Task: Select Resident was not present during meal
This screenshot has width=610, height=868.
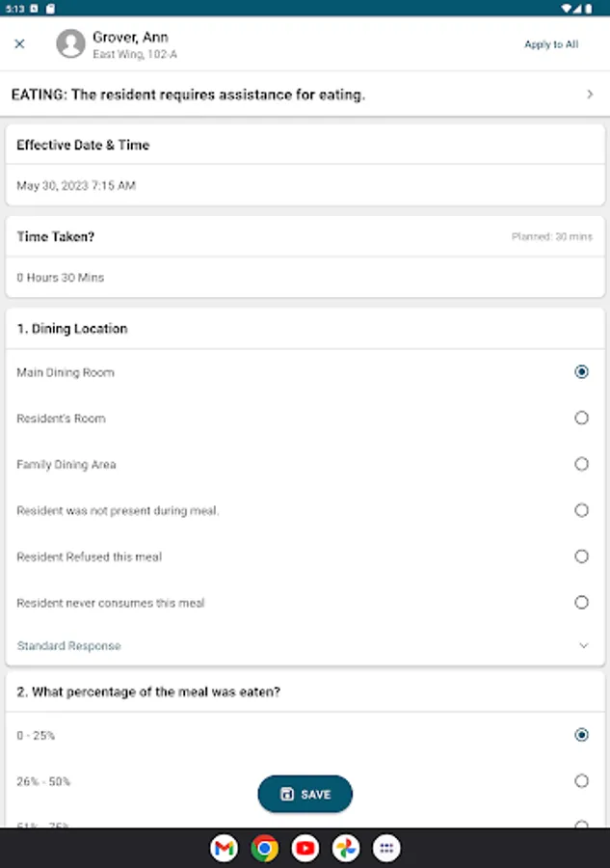Action: point(581,510)
